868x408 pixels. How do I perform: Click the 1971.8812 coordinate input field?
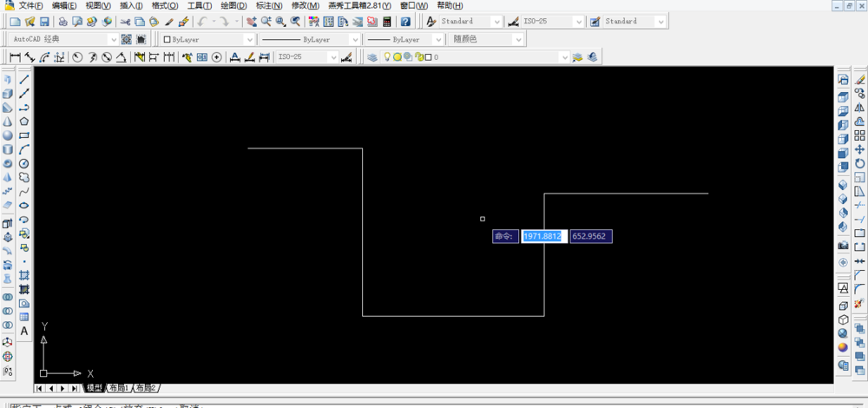(544, 236)
